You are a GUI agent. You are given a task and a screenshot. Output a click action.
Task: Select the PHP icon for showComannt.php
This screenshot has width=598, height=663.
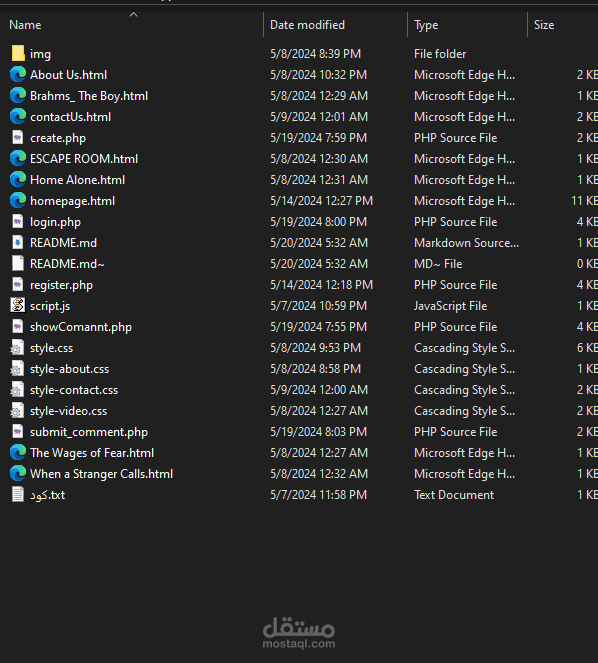(18, 326)
